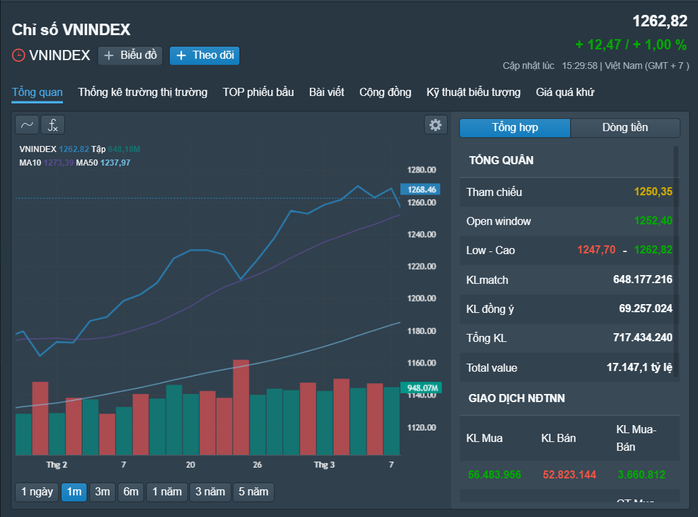Select 5 năm time range

point(253,492)
